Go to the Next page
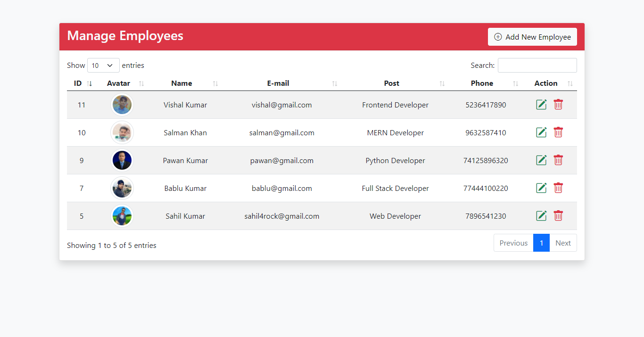The height and width of the screenshot is (337, 644). (x=563, y=243)
